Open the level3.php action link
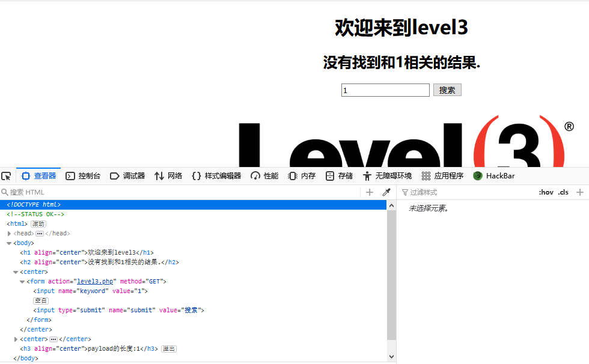The width and height of the screenshot is (589, 364). [95, 282]
